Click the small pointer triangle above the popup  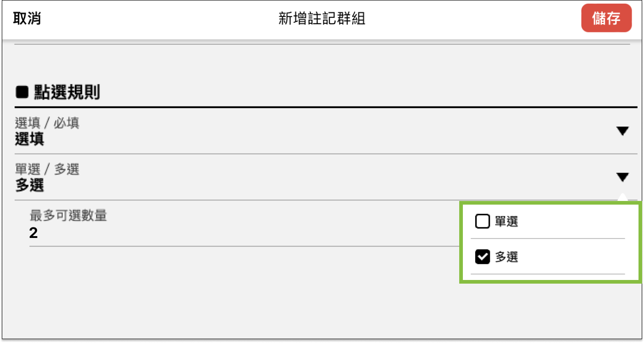click(x=622, y=197)
